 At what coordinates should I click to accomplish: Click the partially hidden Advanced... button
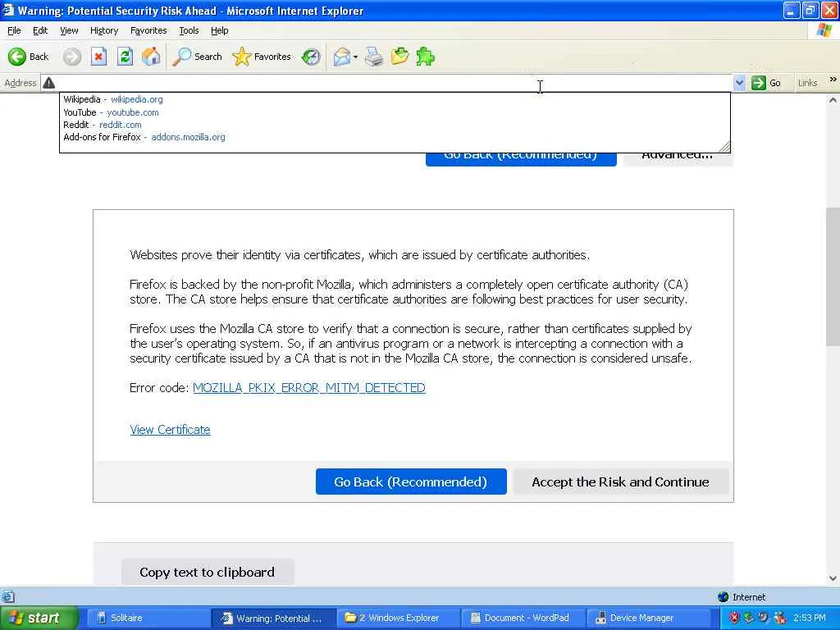click(678, 159)
